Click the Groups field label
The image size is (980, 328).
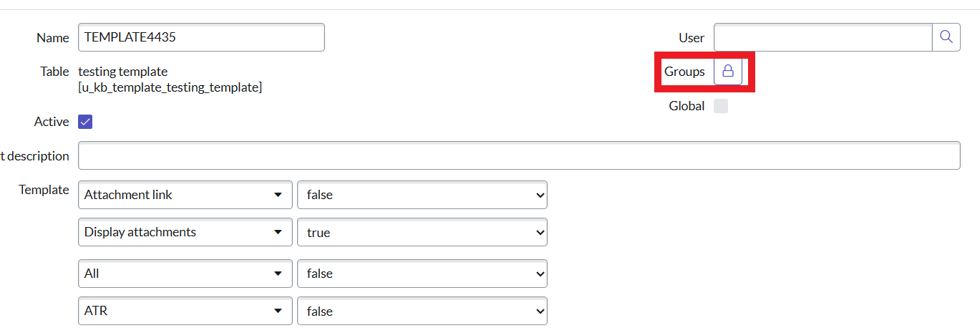(x=684, y=72)
